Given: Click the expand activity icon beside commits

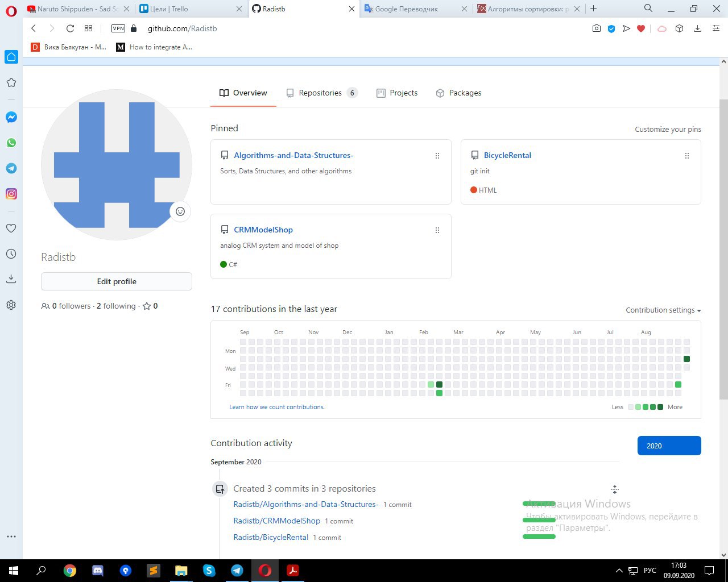Looking at the screenshot, I should 615,489.
